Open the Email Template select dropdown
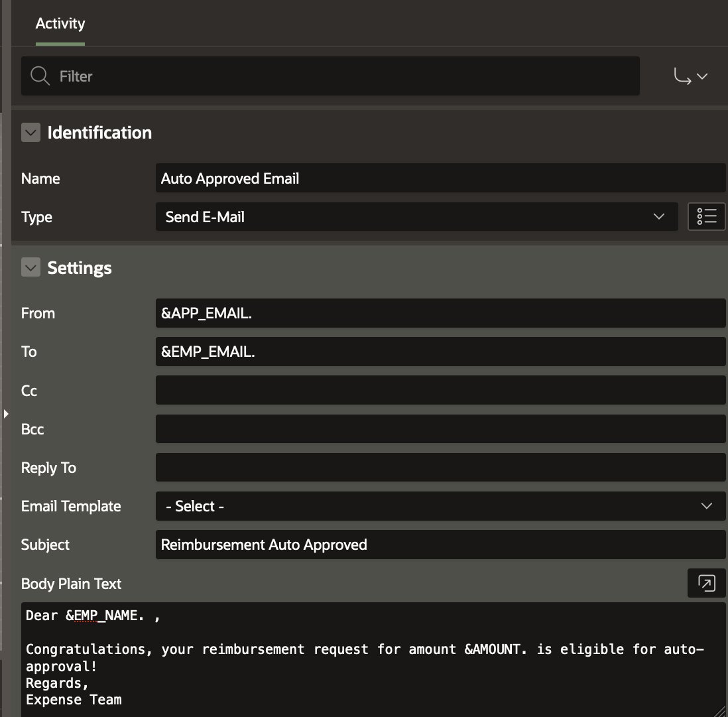 [x=440, y=506]
